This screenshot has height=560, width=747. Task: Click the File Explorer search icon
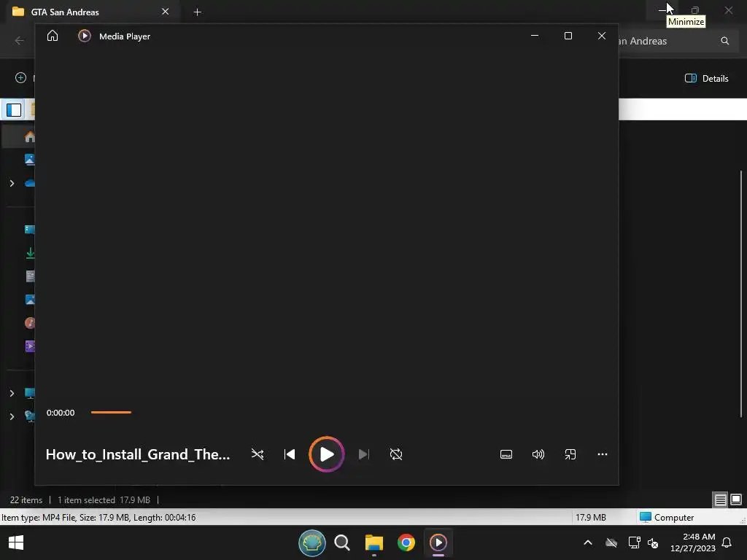pos(724,41)
